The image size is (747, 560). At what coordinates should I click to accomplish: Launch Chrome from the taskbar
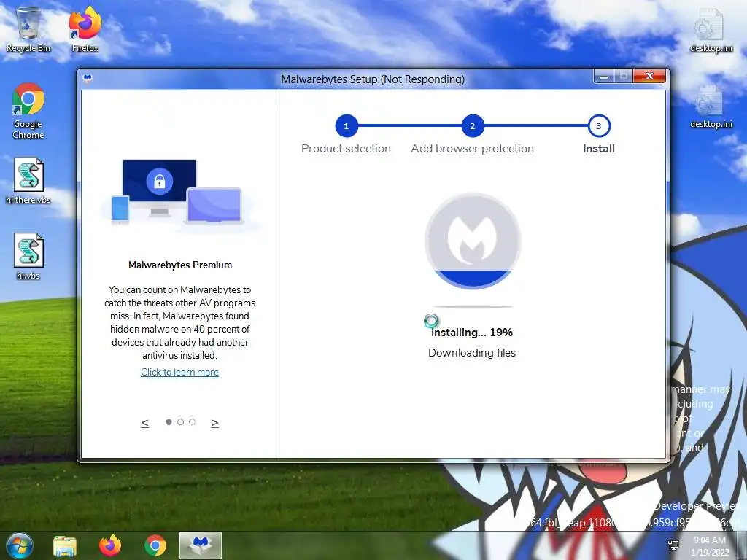155,546
